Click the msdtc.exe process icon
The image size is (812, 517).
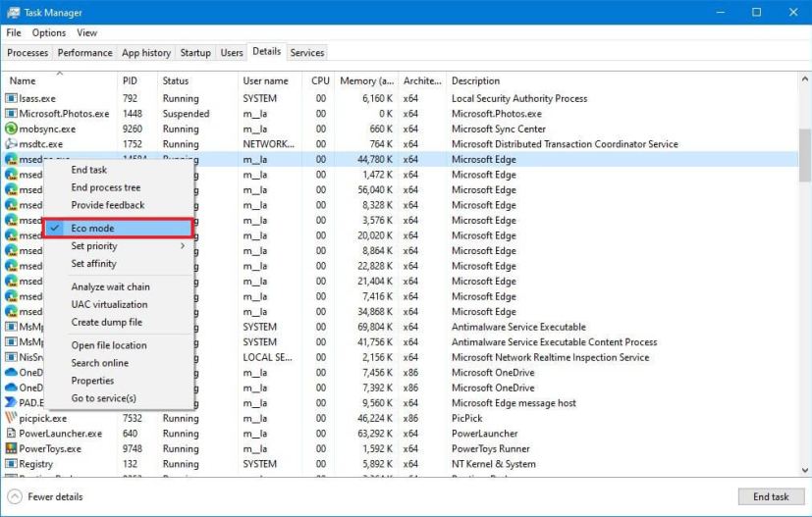coord(11,144)
